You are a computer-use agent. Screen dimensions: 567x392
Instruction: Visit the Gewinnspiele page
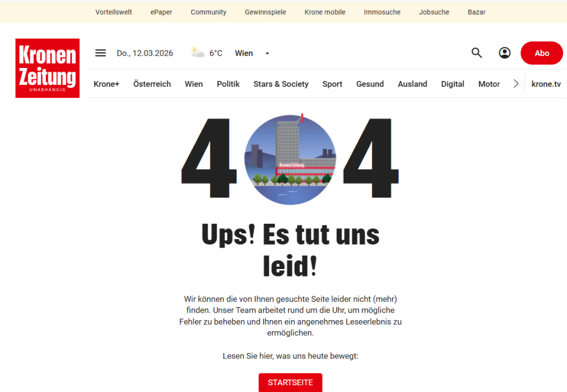coord(265,11)
